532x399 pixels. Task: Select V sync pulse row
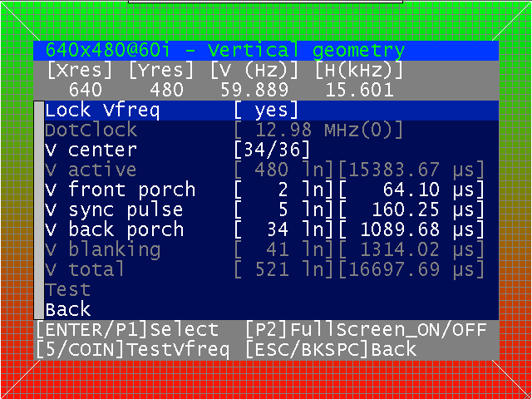pyautogui.click(x=272, y=210)
